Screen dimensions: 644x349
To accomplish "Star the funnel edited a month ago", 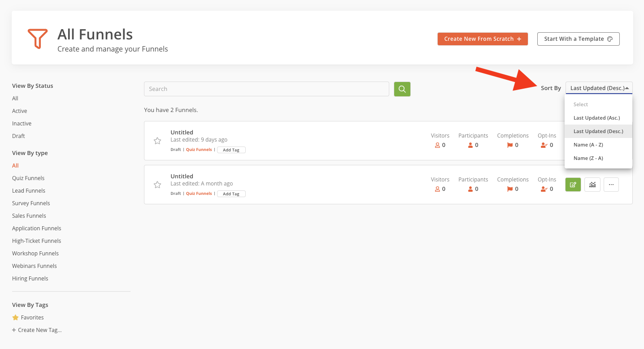I will pyautogui.click(x=157, y=185).
